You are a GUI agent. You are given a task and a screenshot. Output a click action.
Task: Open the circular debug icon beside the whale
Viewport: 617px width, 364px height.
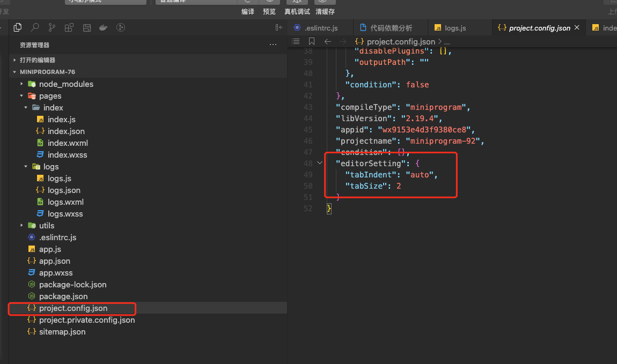tap(121, 27)
